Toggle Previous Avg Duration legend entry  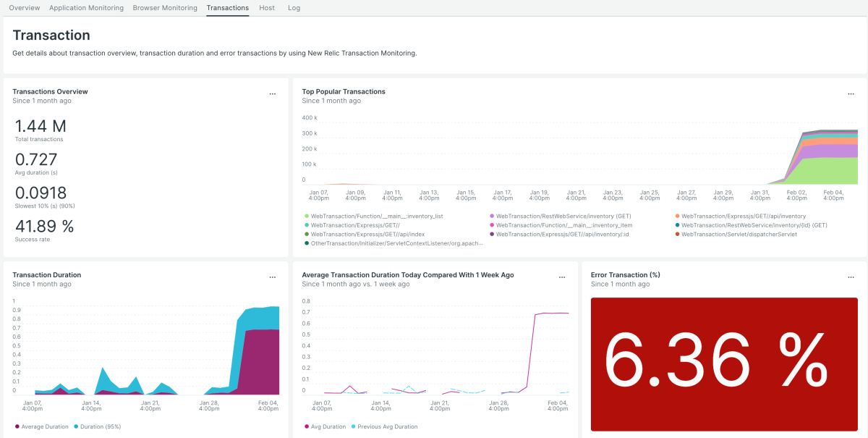(387, 426)
